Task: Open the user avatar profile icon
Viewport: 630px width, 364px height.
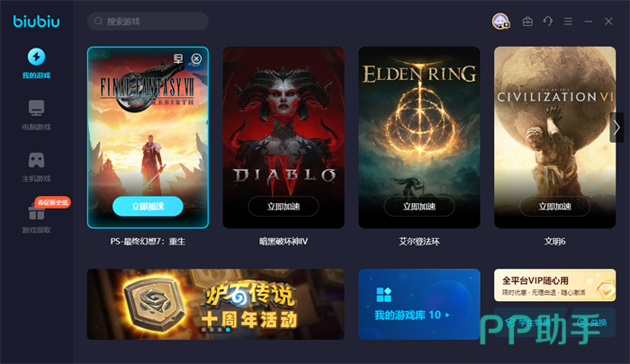Action: [x=500, y=22]
